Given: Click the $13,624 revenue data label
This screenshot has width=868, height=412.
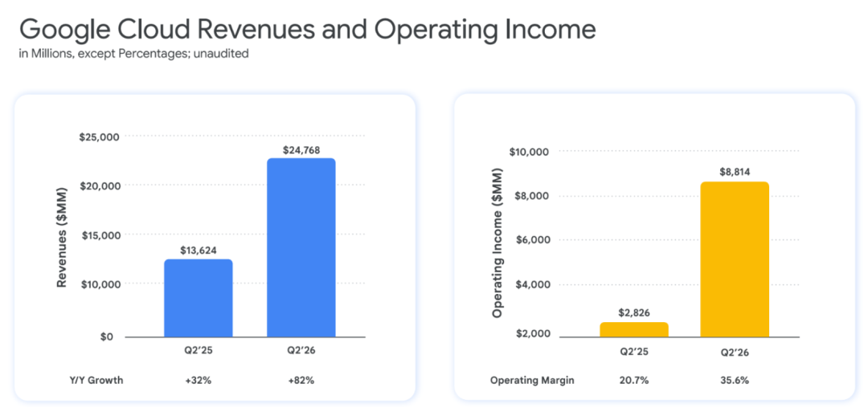Looking at the screenshot, I should (x=199, y=250).
